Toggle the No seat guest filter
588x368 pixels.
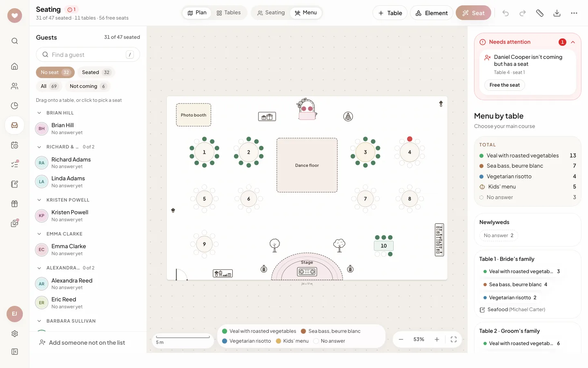(55, 72)
